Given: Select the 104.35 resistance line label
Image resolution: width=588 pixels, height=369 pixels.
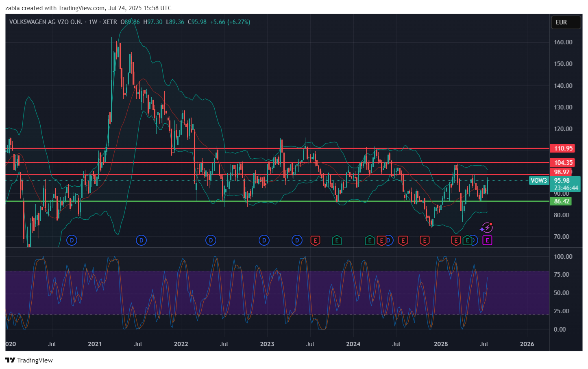Looking at the screenshot, I should [563, 163].
